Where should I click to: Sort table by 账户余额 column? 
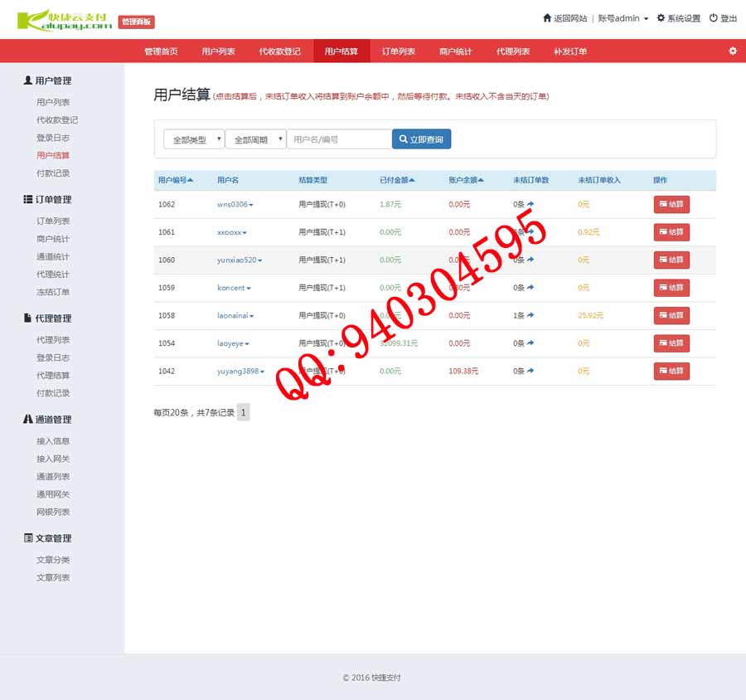[481, 180]
